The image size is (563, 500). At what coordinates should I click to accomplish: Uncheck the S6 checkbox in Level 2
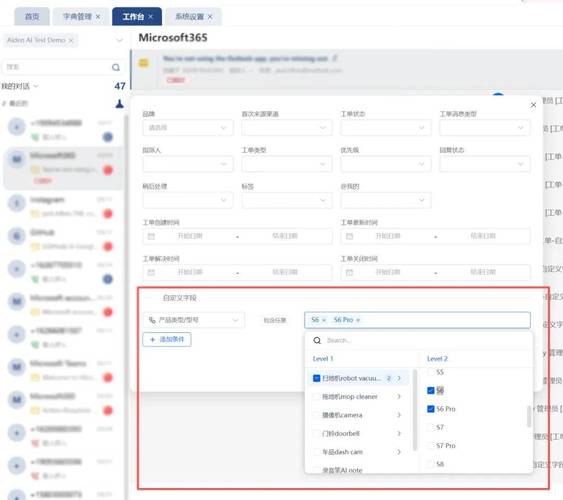pos(431,391)
